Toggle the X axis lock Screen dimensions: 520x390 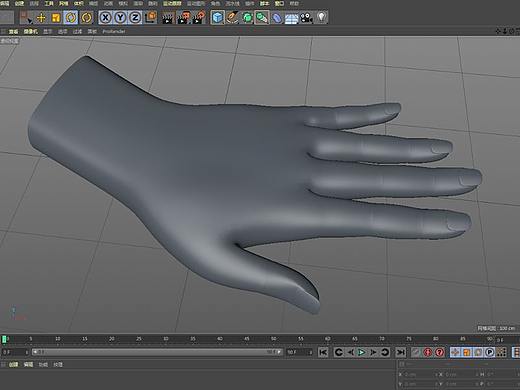pos(105,17)
